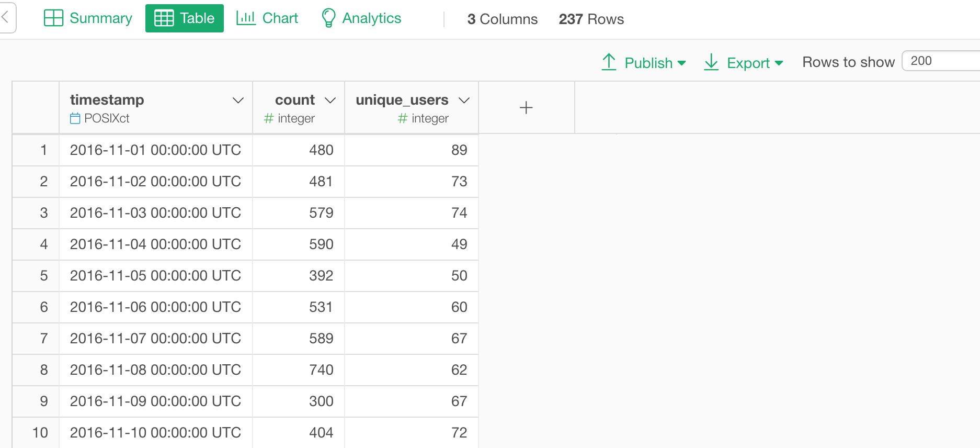980x448 pixels.
Task: Open the Chart view tab
Action: tap(267, 18)
